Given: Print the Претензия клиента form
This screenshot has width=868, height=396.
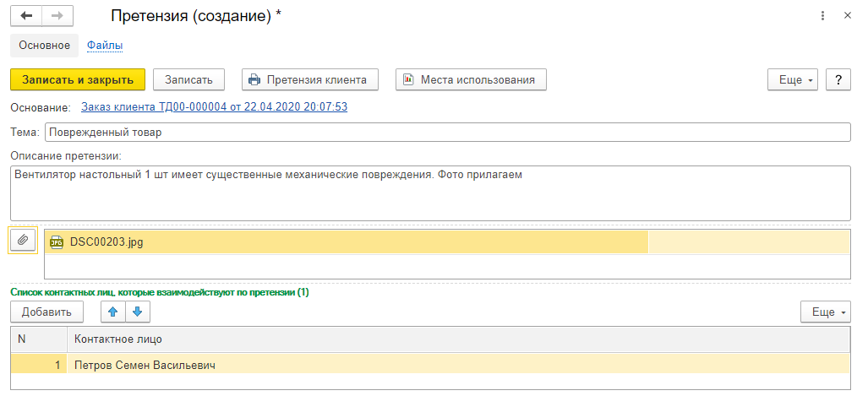Looking at the screenshot, I should coord(308,79).
